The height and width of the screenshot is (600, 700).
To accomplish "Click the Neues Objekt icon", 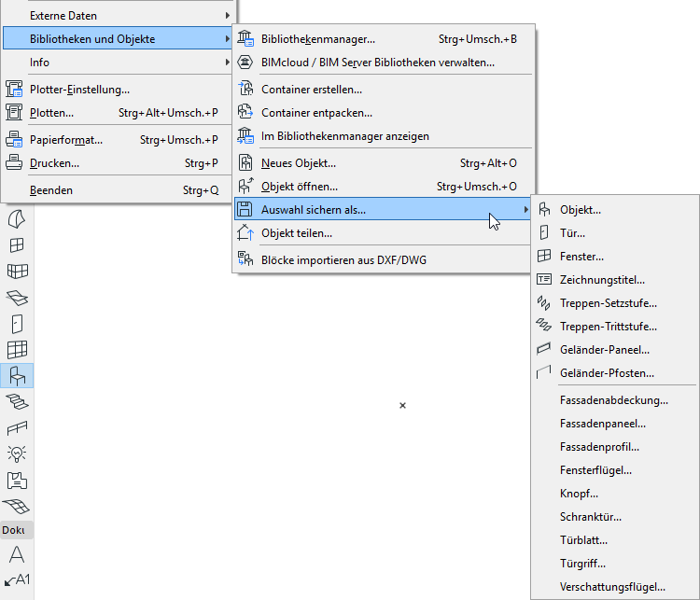I will [x=245, y=162].
